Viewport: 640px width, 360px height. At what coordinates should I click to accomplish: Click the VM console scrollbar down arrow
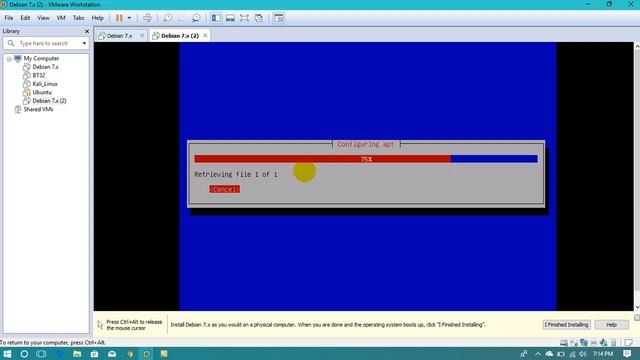click(637, 307)
